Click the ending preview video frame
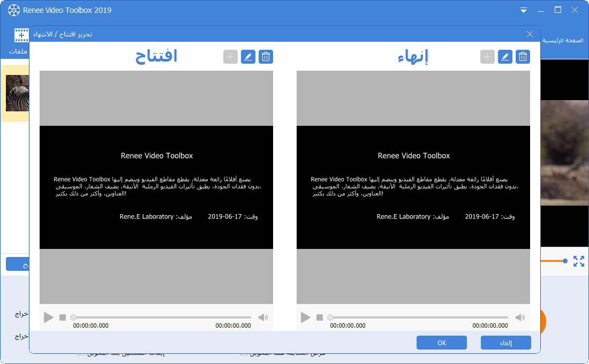The height and width of the screenshot is (364, 589). pyautogui.click(x=413, y=187)
